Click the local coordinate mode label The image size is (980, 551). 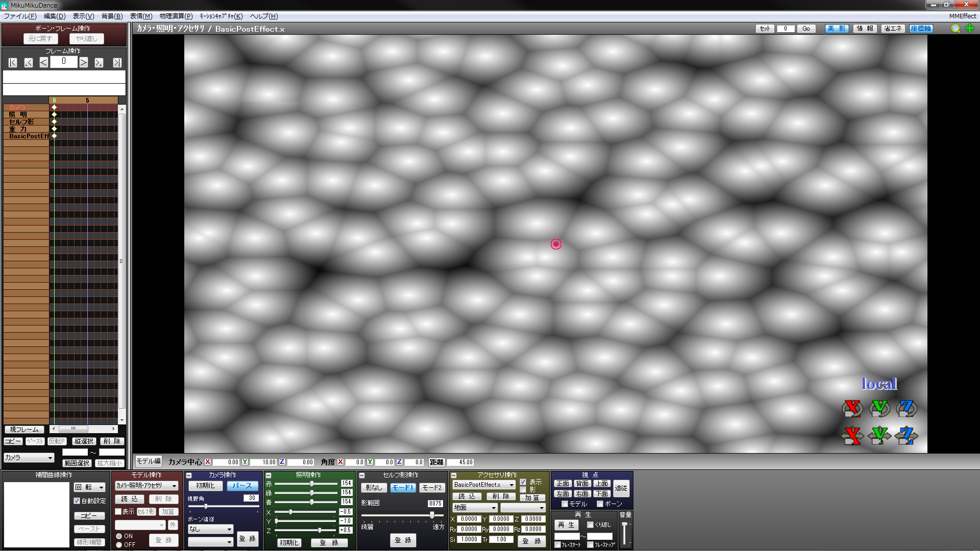879,384
